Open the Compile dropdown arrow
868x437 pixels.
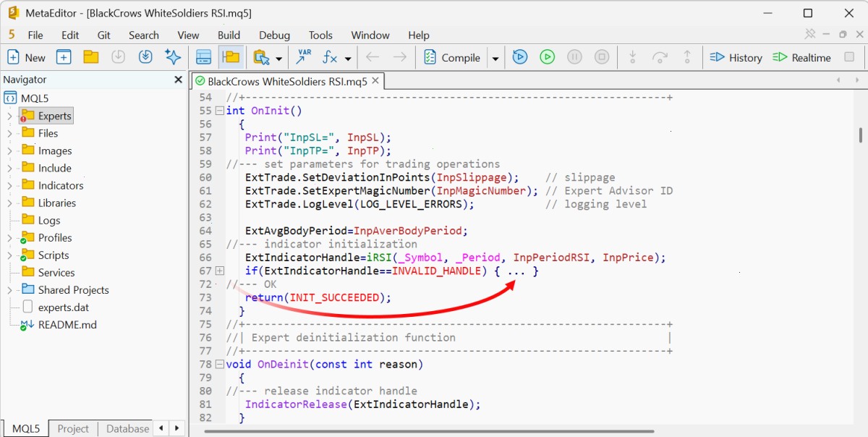point(495,59)
